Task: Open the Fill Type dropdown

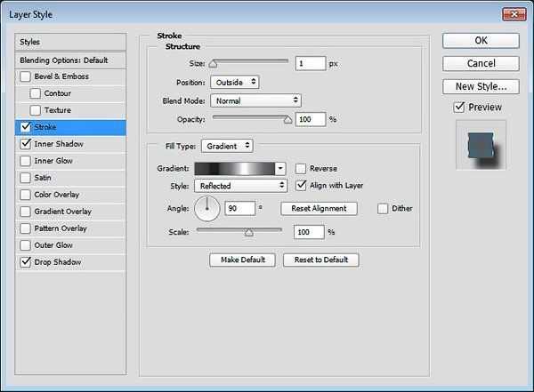Action: click(227, 146)
